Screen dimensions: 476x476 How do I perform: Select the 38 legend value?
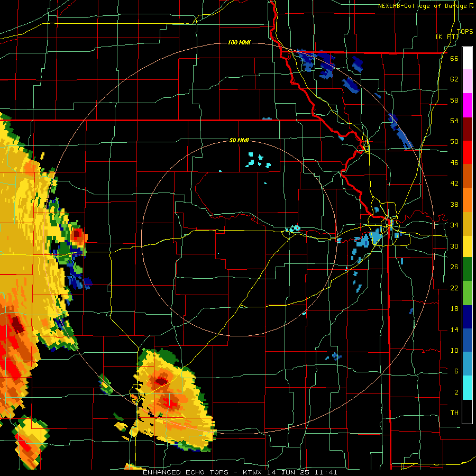tap(454, 204)
